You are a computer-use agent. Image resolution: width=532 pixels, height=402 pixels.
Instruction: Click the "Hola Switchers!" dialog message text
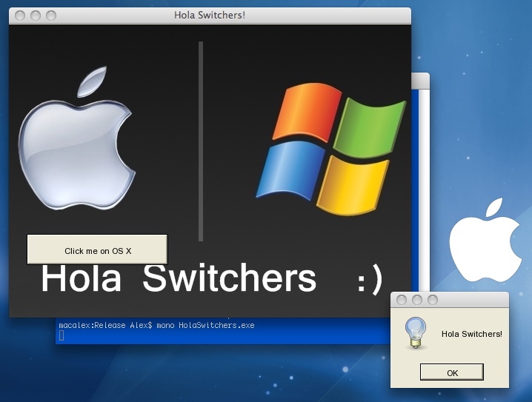click(x=471, y=334)
